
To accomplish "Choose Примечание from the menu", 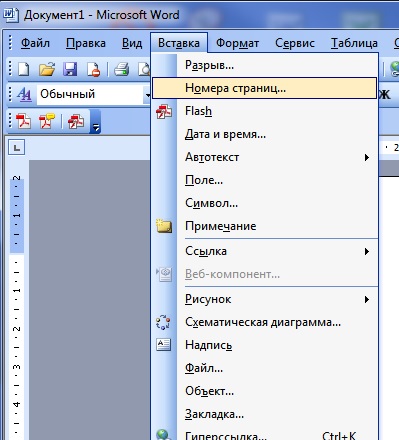I will (264, 226).
